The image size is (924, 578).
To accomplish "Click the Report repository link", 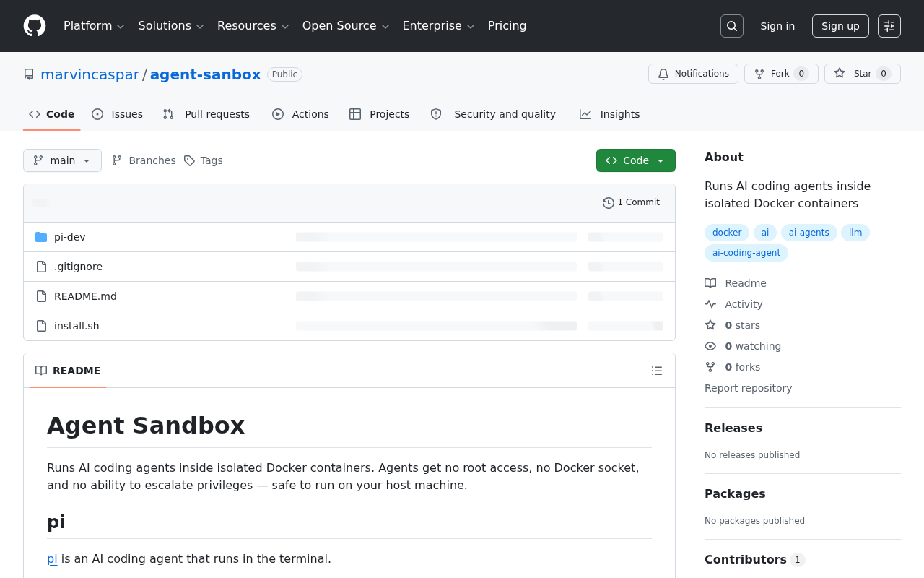I will pos(748,388).
